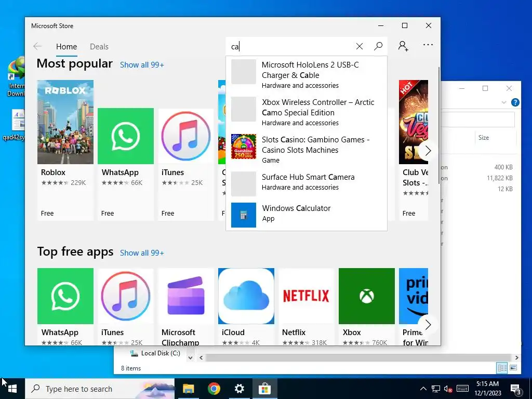Click the 11,822 KB file size entry
This screenshot has width=532, height=399.
click(x=499, y=178)
